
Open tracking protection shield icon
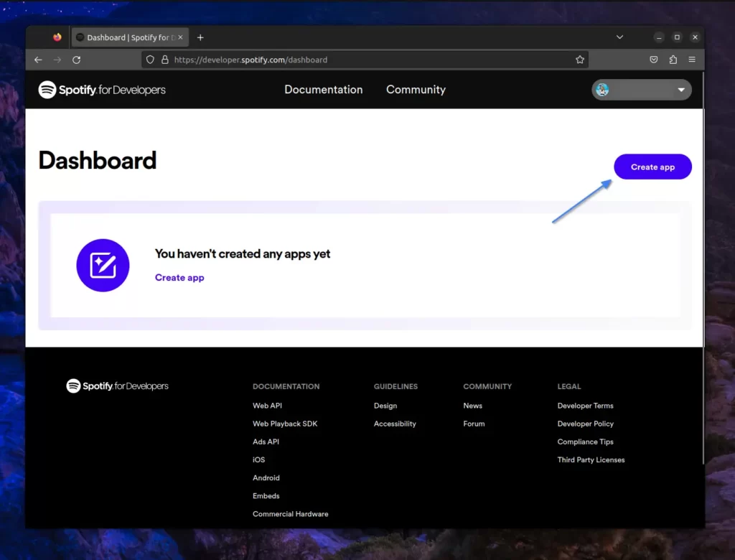pyautogui.click(x=150, y=60)
